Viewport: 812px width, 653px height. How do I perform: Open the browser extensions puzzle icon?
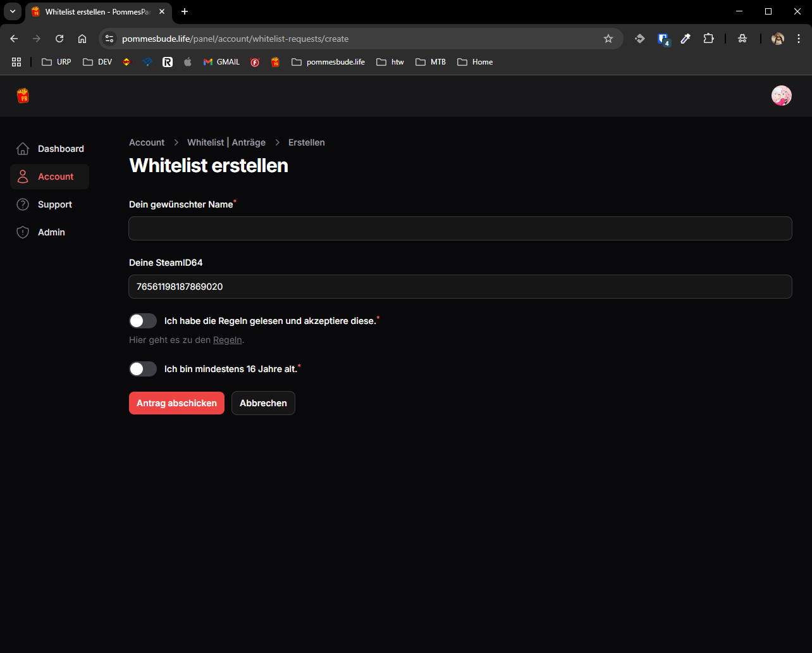tap(708, 39)
